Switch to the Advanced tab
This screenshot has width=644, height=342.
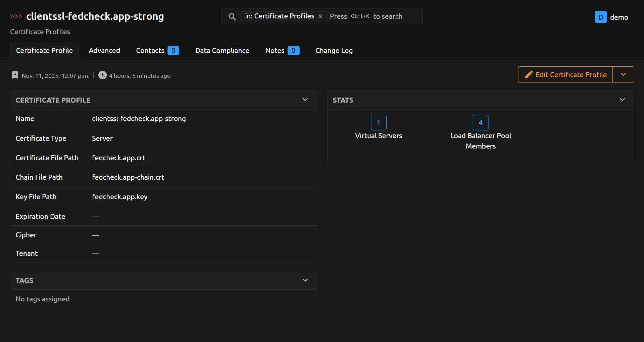[x=104, y=51]
